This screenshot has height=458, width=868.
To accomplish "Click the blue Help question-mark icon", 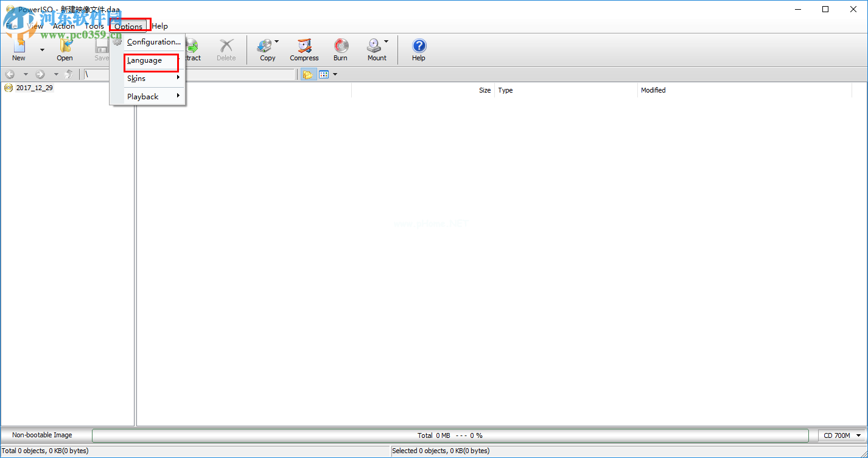I will tap(419, 46).
